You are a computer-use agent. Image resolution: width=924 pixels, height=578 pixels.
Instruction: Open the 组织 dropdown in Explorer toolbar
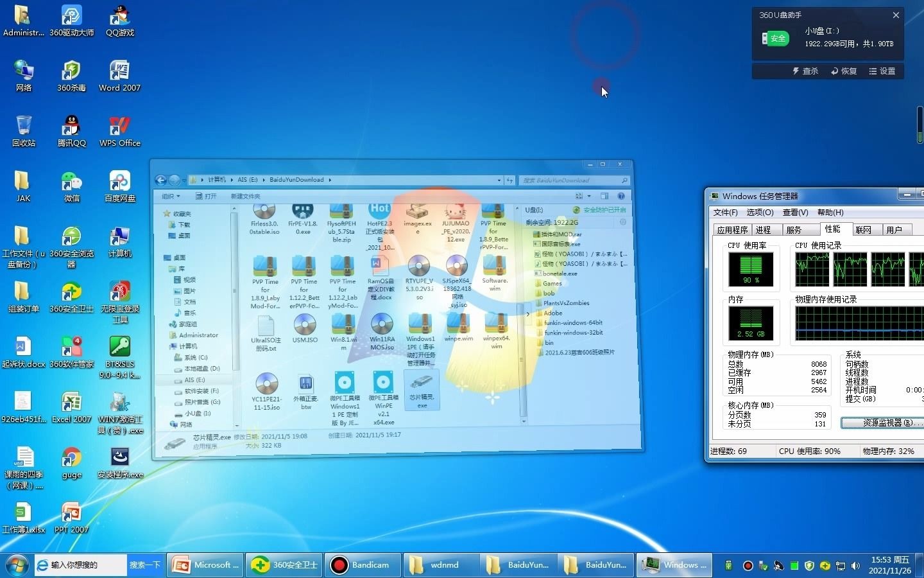click(x=171, y=196)
